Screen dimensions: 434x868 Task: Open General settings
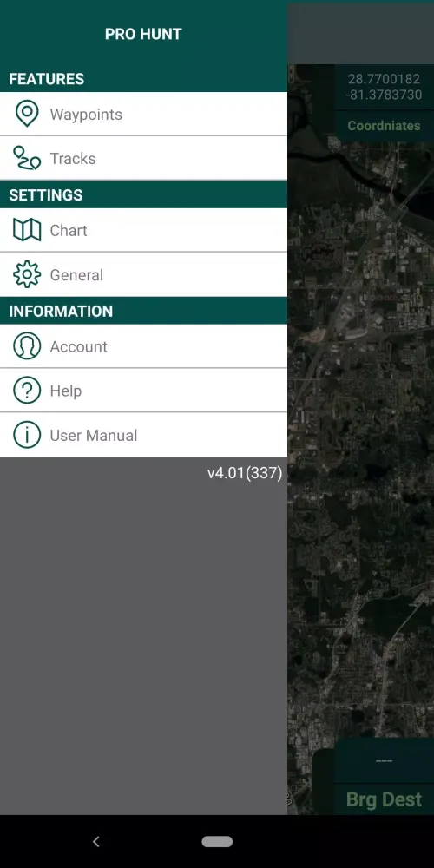tap(143, 274)
